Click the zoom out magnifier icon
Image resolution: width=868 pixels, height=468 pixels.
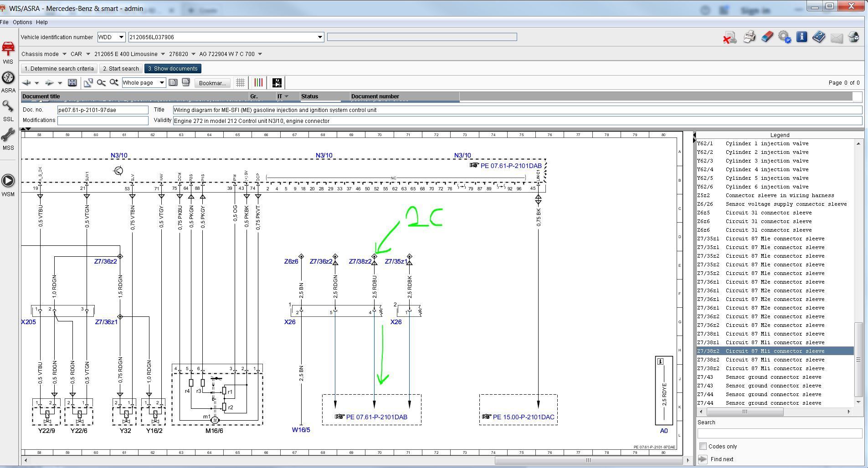coord(101,82)
